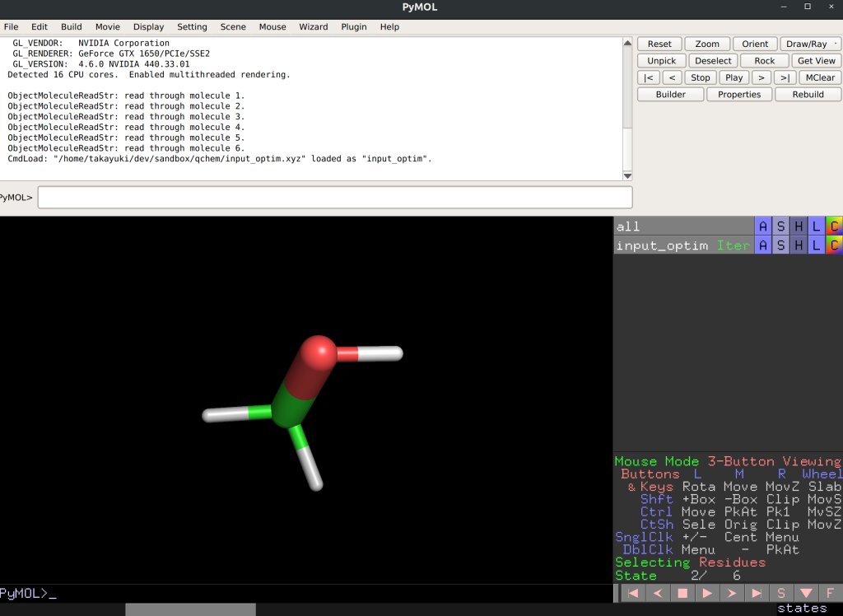The image size is (843, 616).
Task: Open the Builder panel button
Action: [670, 94]
